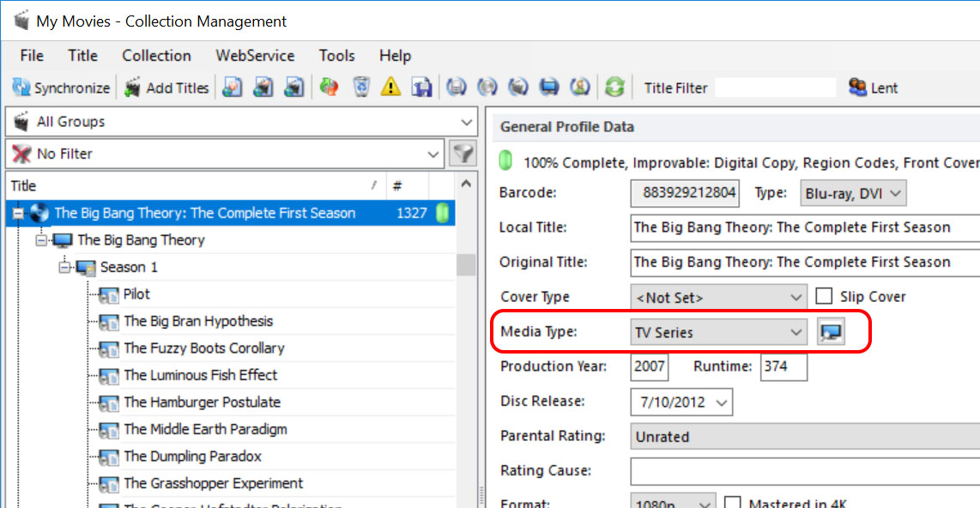980x508 pixels.
Task: Collapse The Big Bang Theory series node
Action: (41, 240)
